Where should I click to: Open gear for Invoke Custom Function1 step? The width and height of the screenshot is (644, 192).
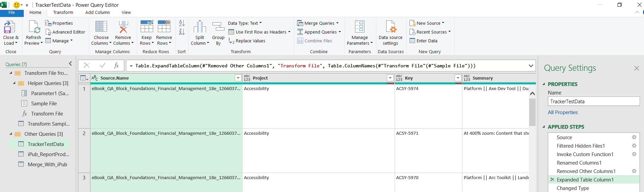pyautogui.click(x=634, y=154)
